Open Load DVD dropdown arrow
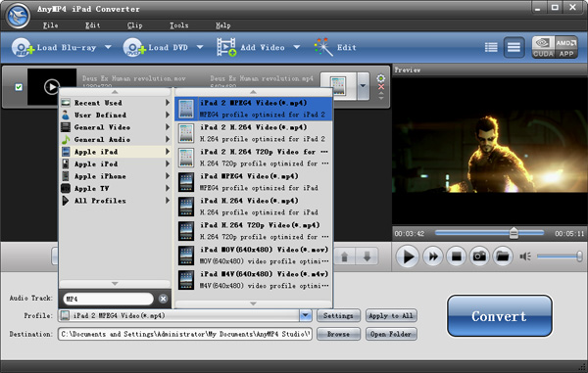Screen dimensions: 588x373 click(200, 47)
